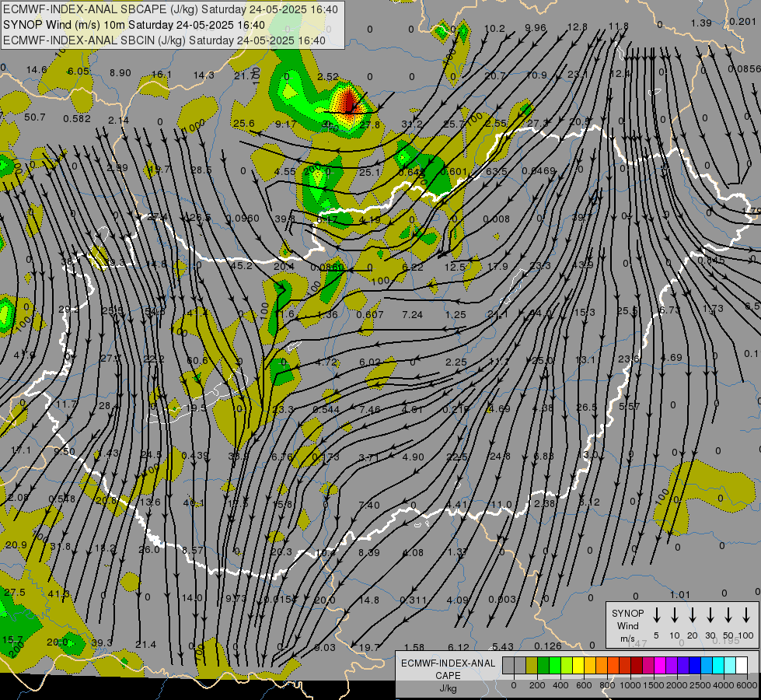The image size is (761, 700).
Task: Click the white CAPE legend swatch
Action: click(x=741, y=666)
